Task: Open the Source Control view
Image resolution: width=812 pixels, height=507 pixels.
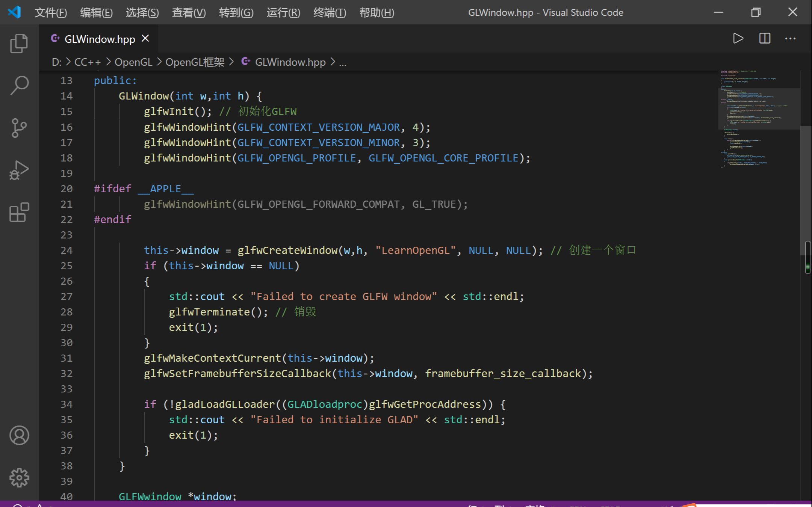Action: click(x=19, y=128)
